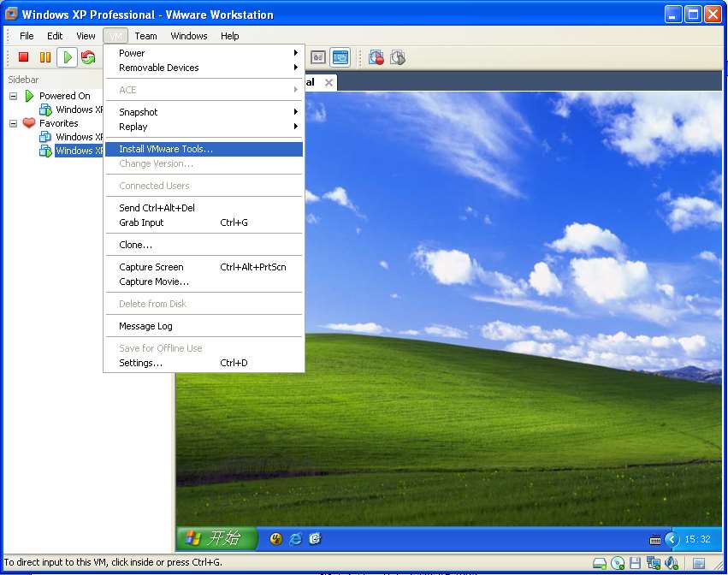This screenshot has width=728, height=575.
Task: Open the Windows menu
Action: coord(189,36)
